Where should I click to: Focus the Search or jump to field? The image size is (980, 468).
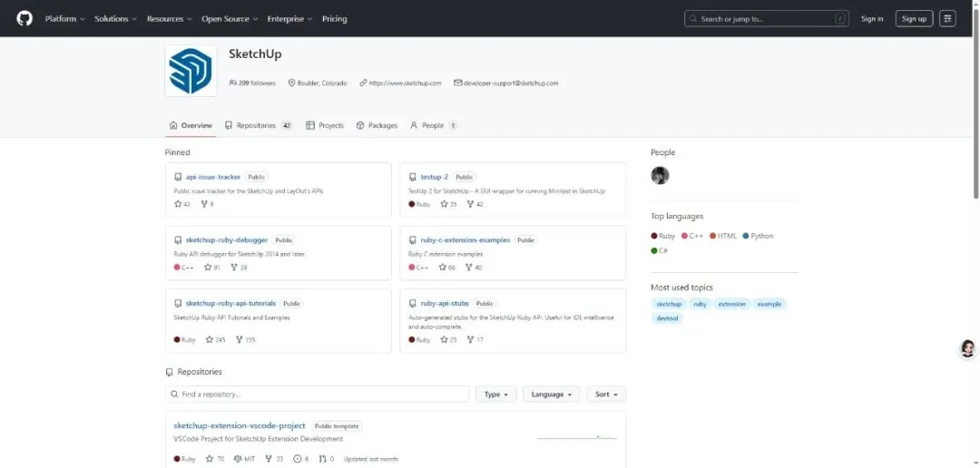point(766,19)
